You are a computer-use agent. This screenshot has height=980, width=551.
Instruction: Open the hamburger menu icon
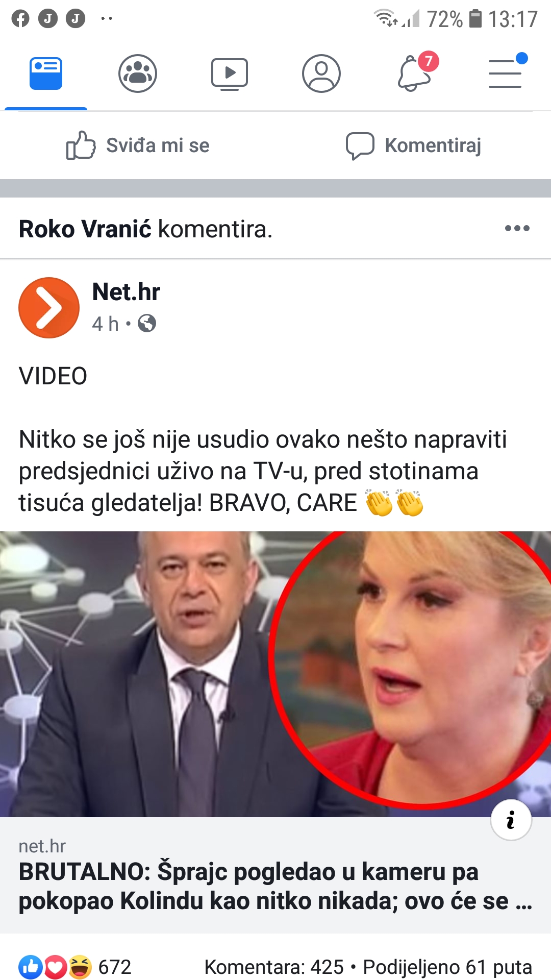coord(507,71)
